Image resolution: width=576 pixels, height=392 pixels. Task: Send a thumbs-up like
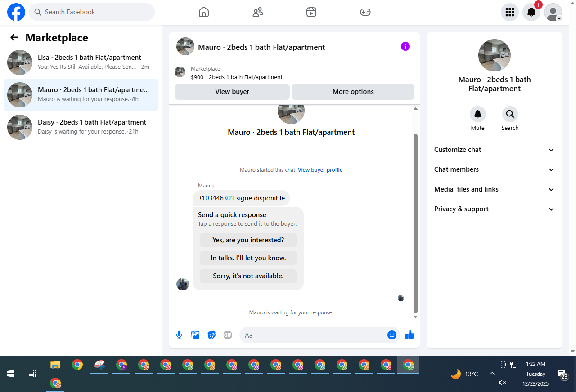[410, 335]
